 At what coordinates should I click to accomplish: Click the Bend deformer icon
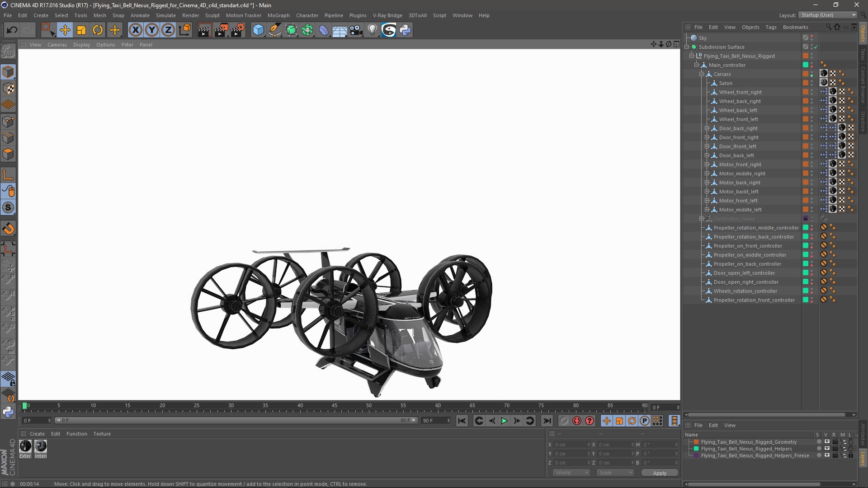pyautogui.click(x=324, y=30)
